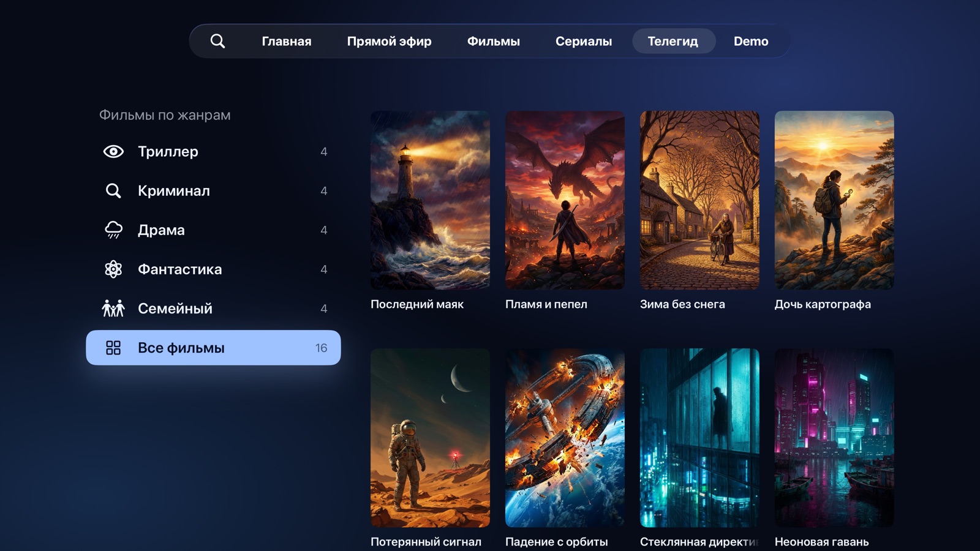This screenshot has width=980, height=551.
Task: Choose the Дочь картографа poster
Action: (x=834, y=200)
